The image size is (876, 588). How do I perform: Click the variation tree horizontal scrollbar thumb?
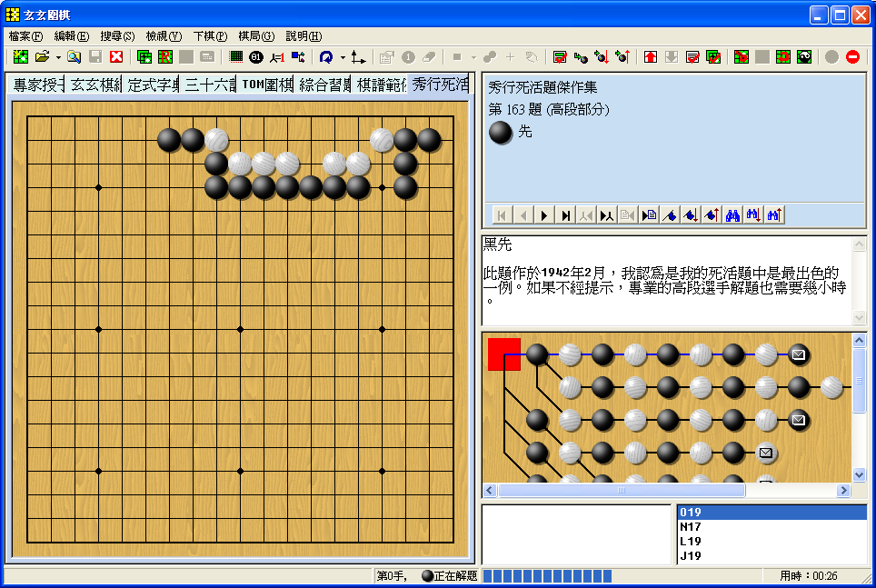(x=622, y=491)
